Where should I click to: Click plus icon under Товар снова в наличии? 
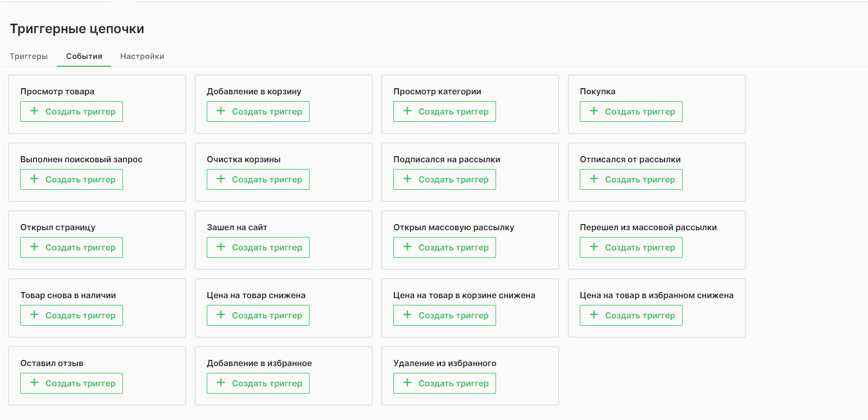click(34, 315)
